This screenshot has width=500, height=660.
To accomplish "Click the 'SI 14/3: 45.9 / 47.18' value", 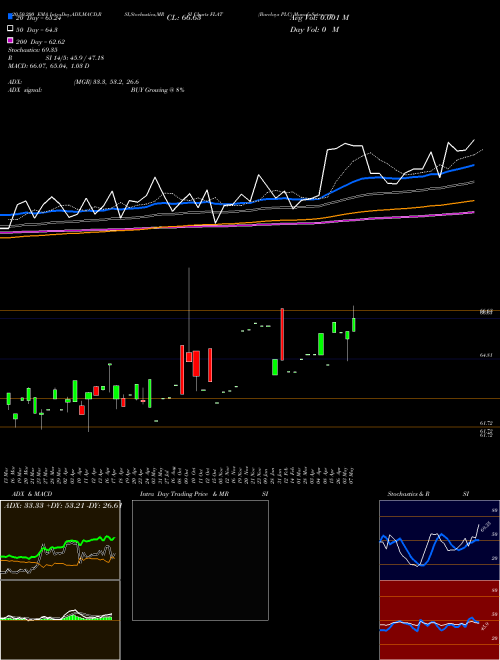I will 74,58.
